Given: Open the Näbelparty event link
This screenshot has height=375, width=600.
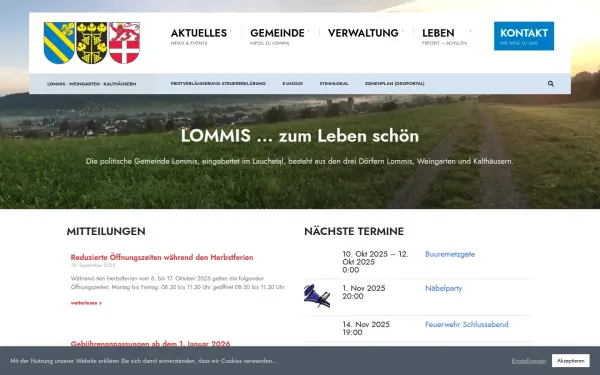Looking at the screenshot, I should pos(443,288).
